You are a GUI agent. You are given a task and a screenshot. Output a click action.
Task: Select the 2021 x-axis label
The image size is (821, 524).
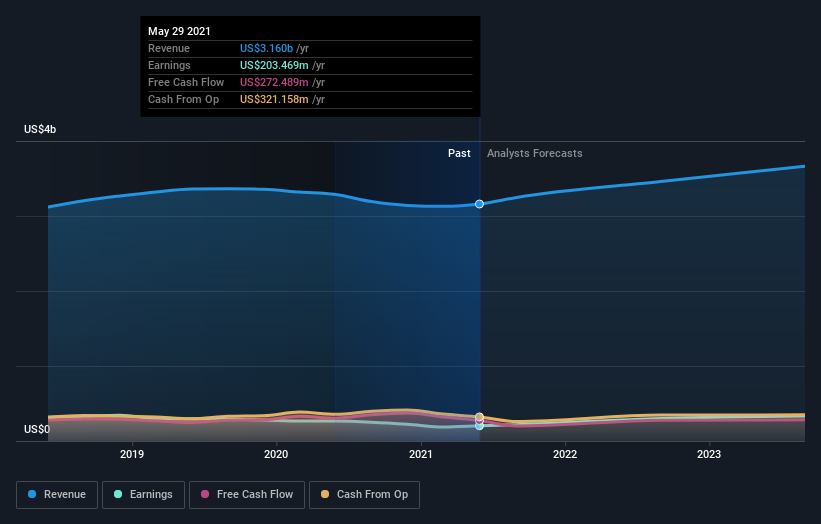420,454
